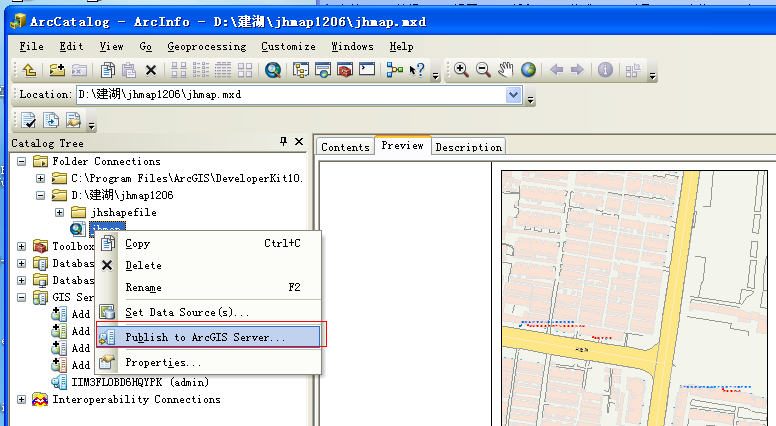Click the Copy toolbar icon

[x=107, y=70]
